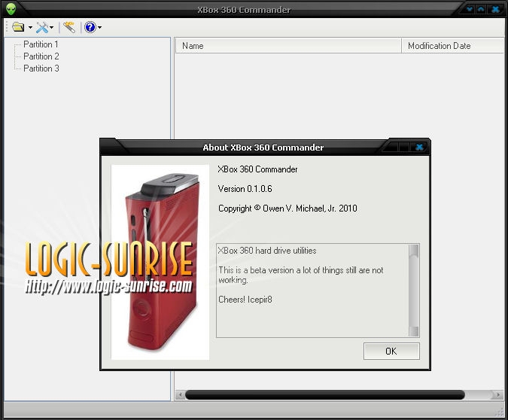This screenshot has width=508, height=420.
Task: Click the open folder toolbar icon
Action: click(x=18, y=27)
